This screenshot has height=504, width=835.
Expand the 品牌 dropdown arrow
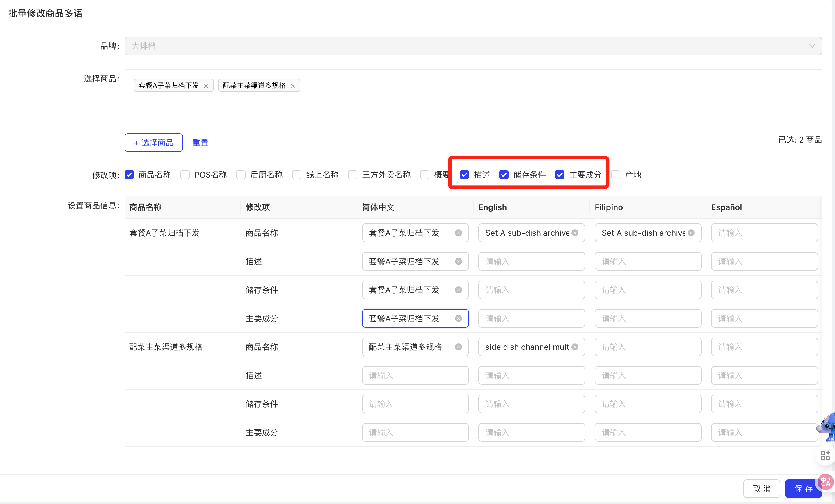click(812, 46)
